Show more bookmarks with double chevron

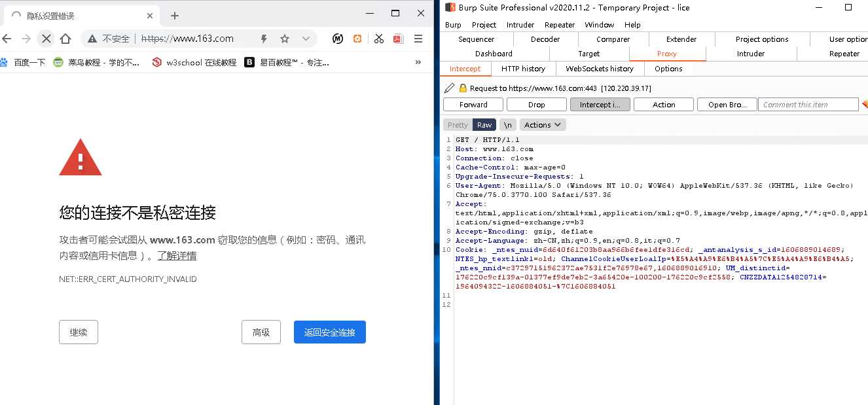[x=418, y=62]
